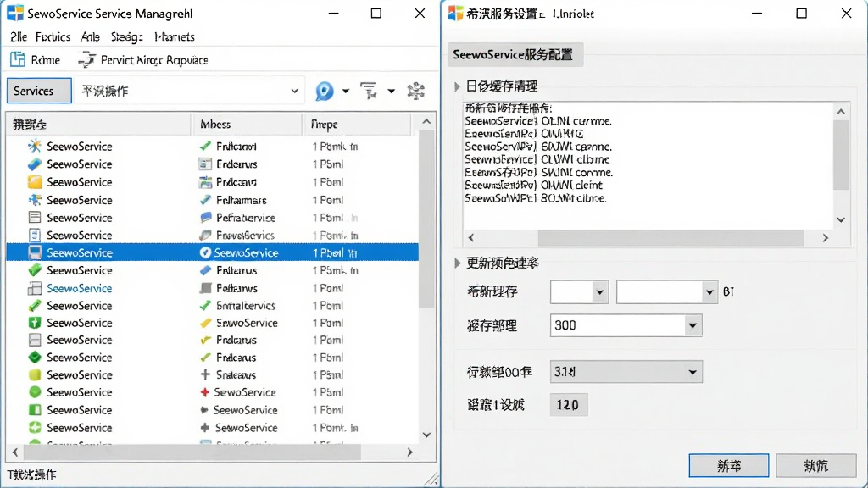Open the 行救塑00年 dropdown
This screenshot has width=868, height=488.
tap(626, 372)
